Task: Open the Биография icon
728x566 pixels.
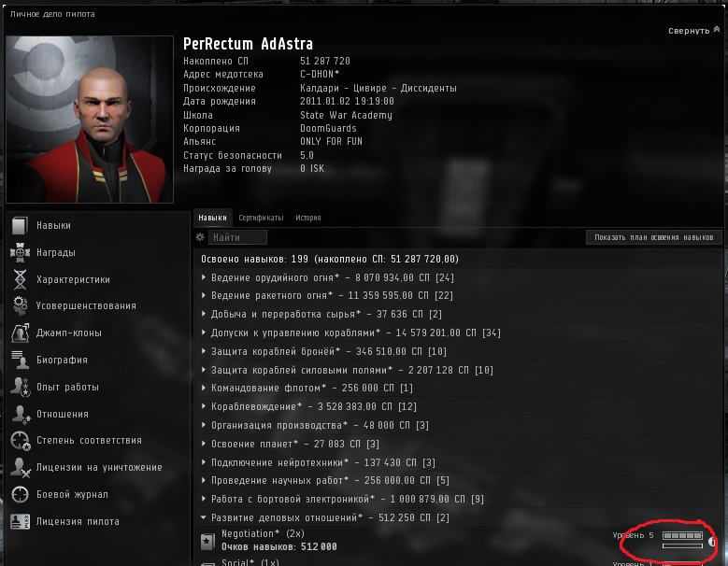Action: click(20, 360)
